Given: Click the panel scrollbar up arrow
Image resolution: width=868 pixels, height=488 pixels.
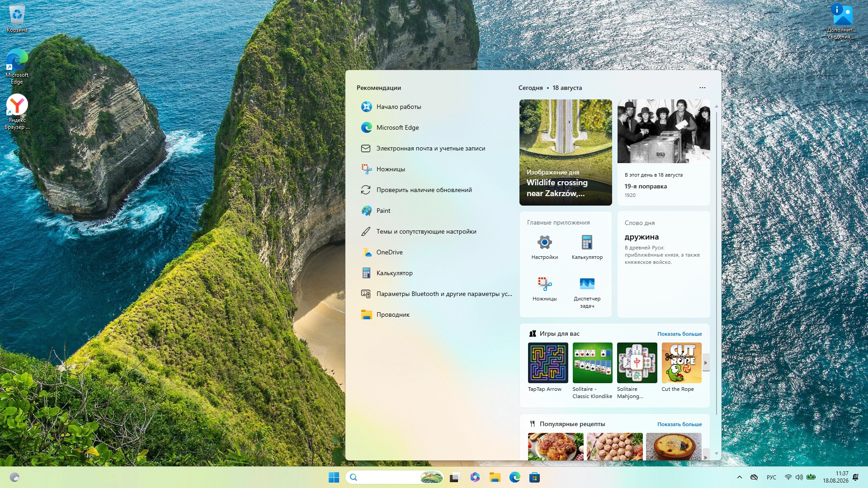Looking at the screenshot, I should [x=717, y=106].
